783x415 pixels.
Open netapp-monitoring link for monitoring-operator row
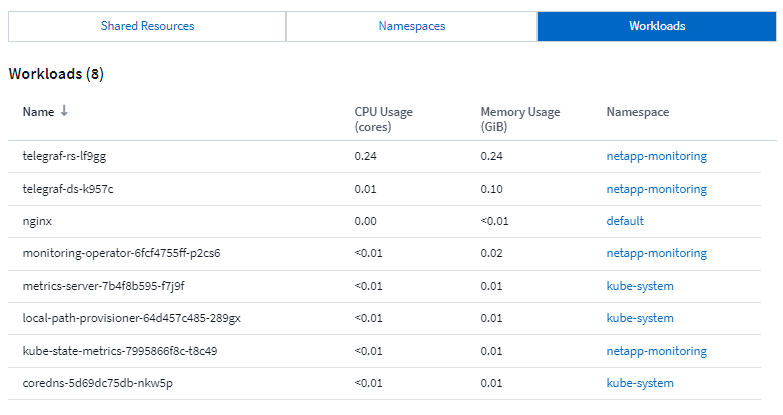click(656, 253)
